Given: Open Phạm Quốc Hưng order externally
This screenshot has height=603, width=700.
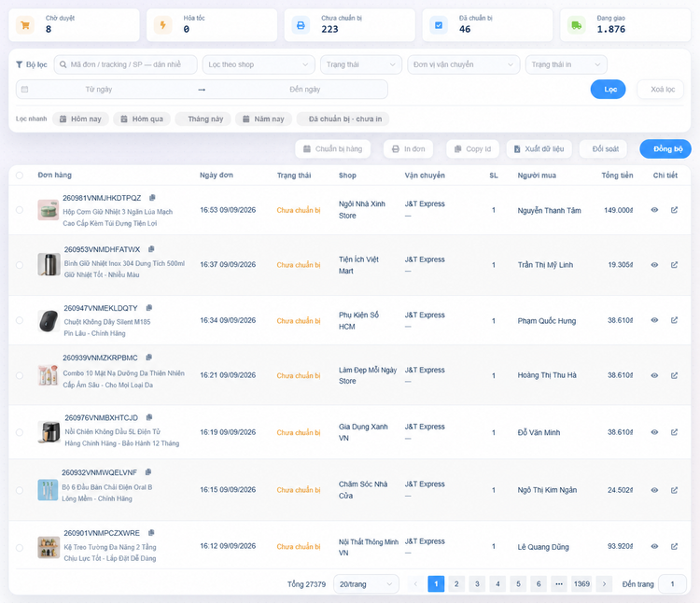Looking at the screenshot, I should coord(674,320).
